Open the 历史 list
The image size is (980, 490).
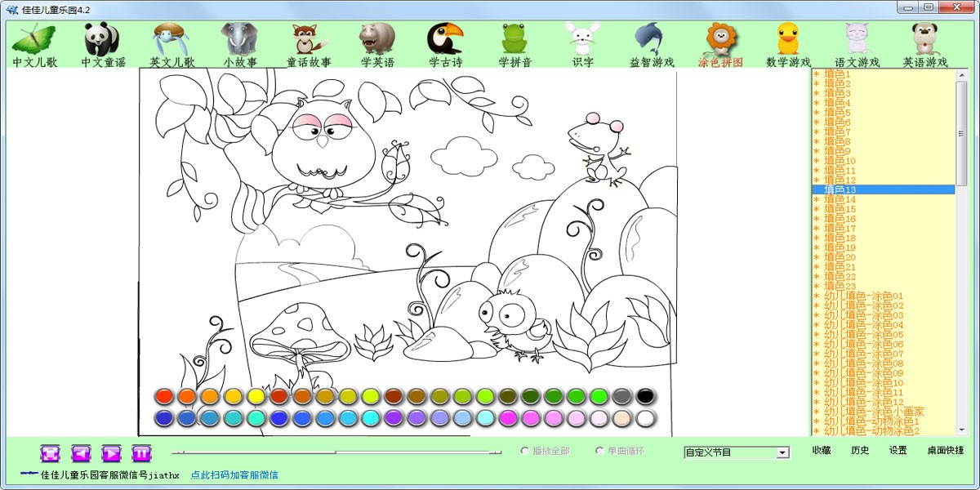coord(860,451)
